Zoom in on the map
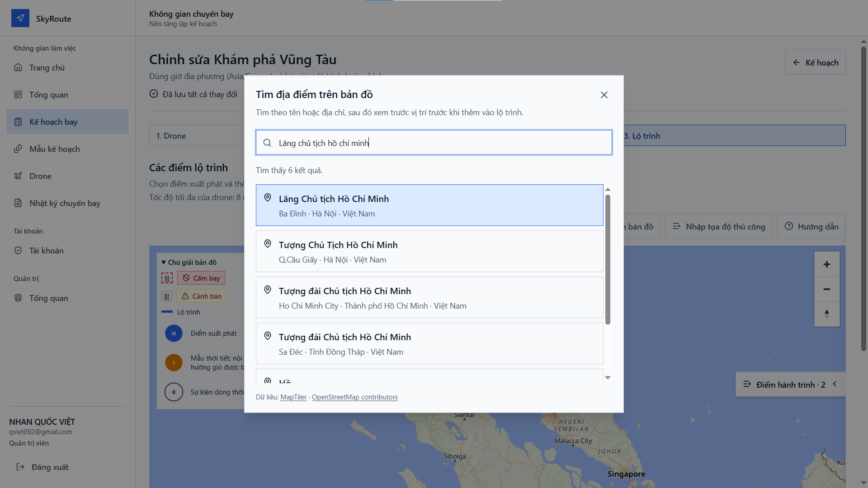Viewport: 868px width, 488px height. coord(826,264)
